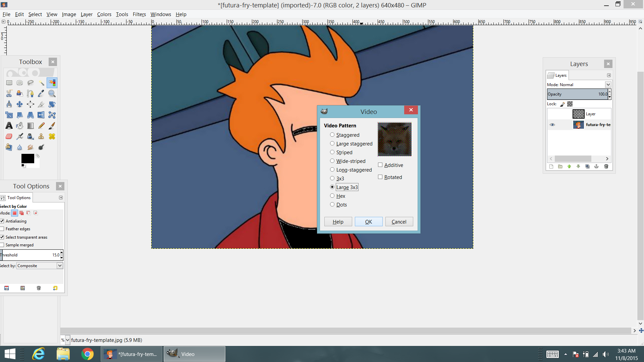Click the anchor layer icon in Layers panel
The image size is (644, 362).
pos(596,167)
